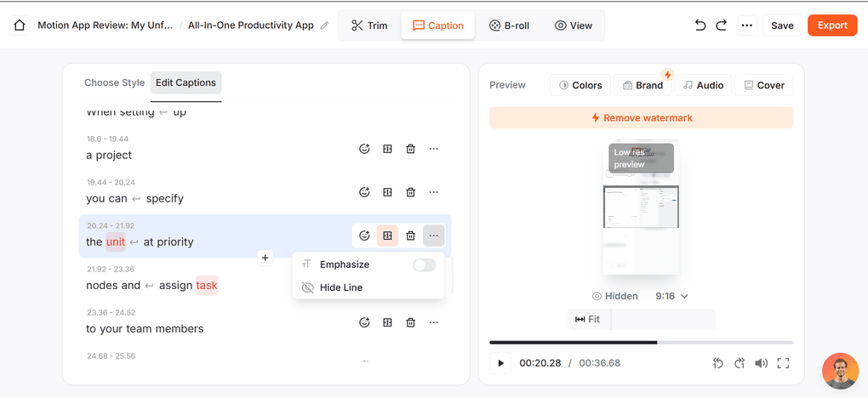Undo the last action
This screenshot has height=398, width=868.
(700, 26)
